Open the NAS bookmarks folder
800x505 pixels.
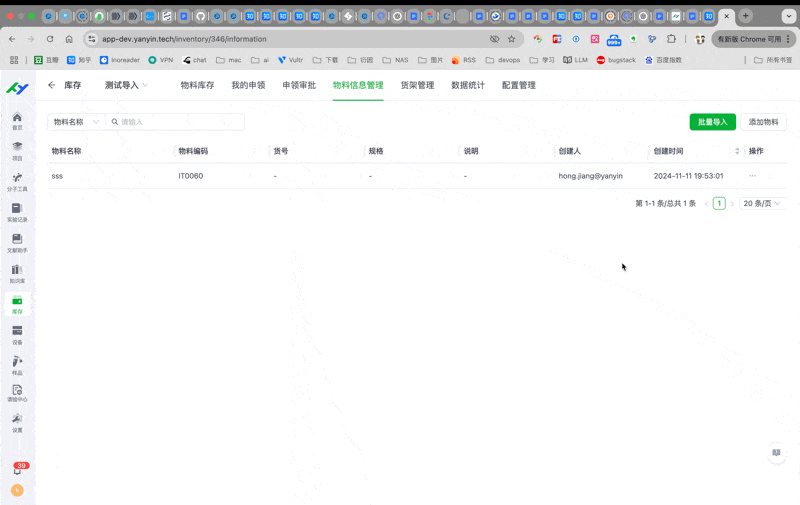click(395, 60)
